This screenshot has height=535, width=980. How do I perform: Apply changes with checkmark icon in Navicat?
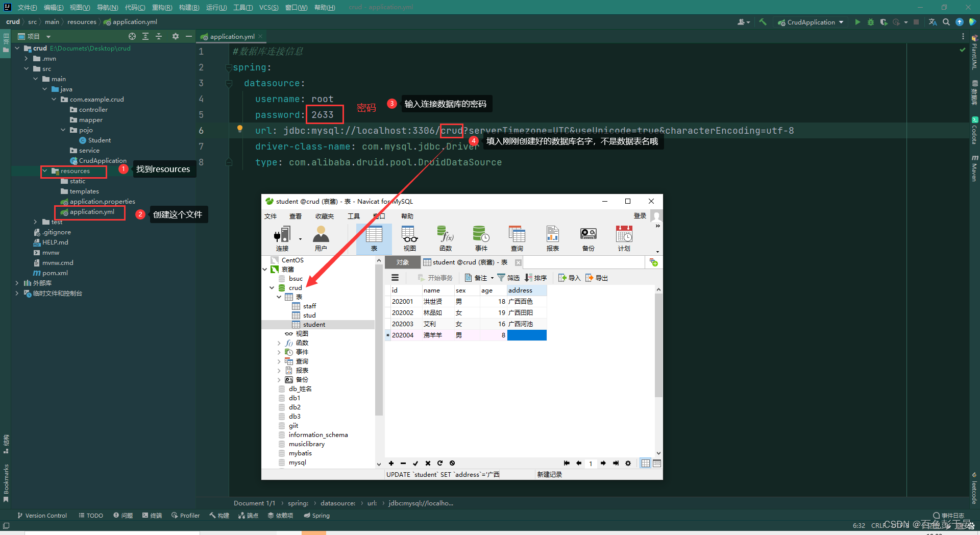[415, 464]
